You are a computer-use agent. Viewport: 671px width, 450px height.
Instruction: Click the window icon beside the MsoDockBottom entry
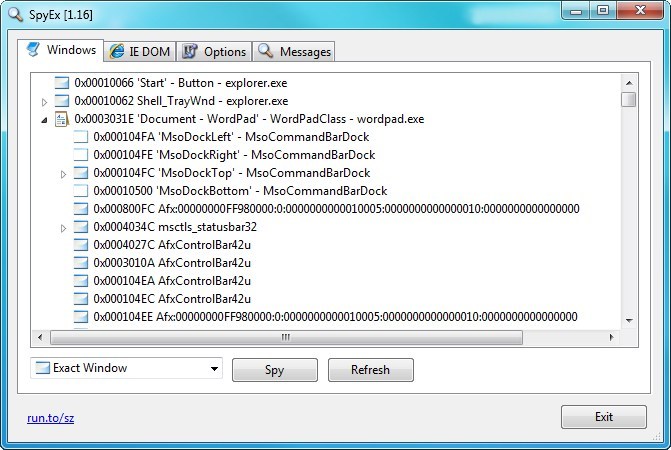pos(81,191)
